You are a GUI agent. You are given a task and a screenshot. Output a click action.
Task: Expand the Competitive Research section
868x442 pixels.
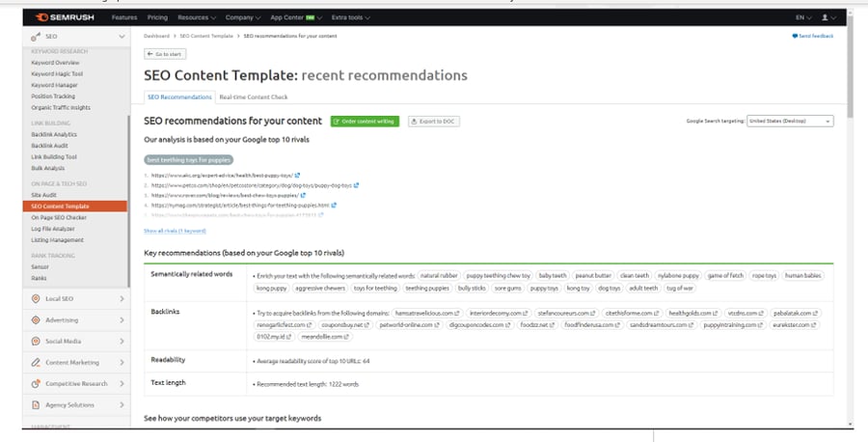coord(122,383)
